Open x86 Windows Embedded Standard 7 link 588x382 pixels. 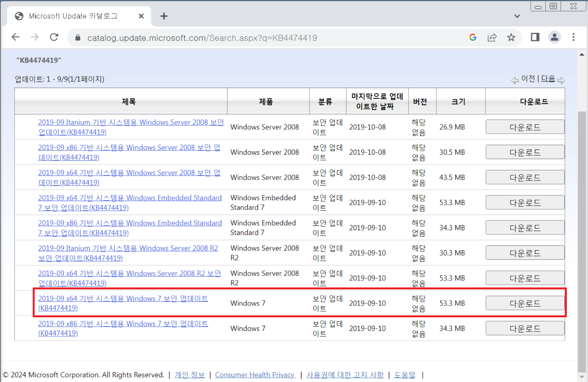[x=130, y=228]
